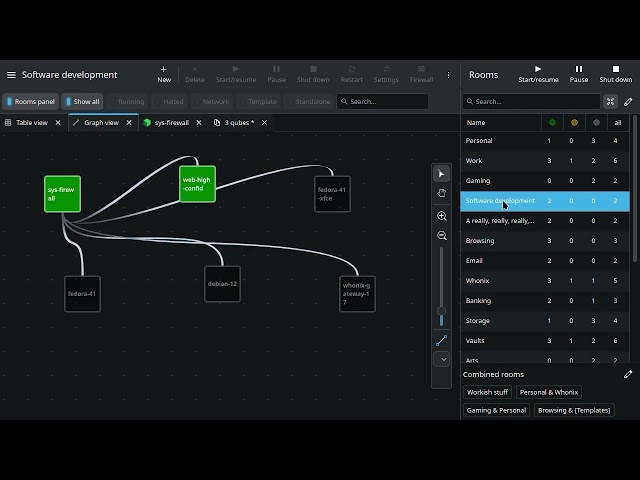Toggle the Template filter

258,102
